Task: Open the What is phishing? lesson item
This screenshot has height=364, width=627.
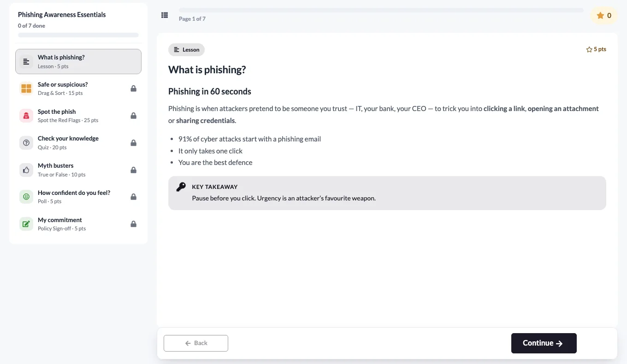Action: (78, 61)
